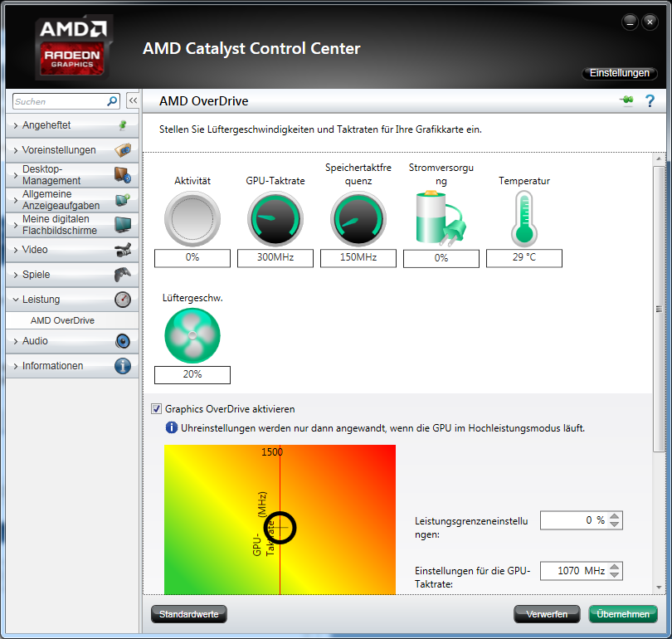Increase GPU-Taktrate setting with up arrow
The height and width of the screenshot is (639, 672).
tap(614, 567)
